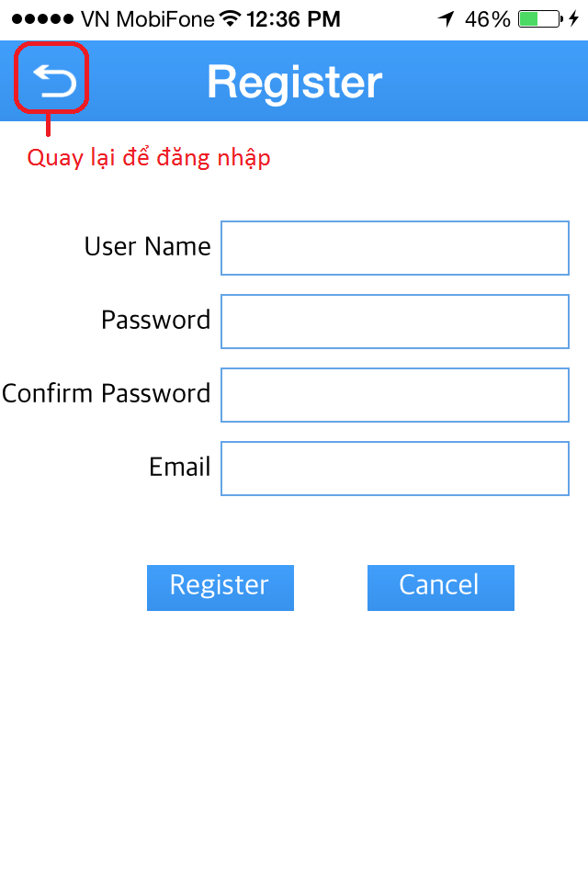588x882 pixels.
Task: Tap the back arrow icon
Action: click(x=52, y=83)
